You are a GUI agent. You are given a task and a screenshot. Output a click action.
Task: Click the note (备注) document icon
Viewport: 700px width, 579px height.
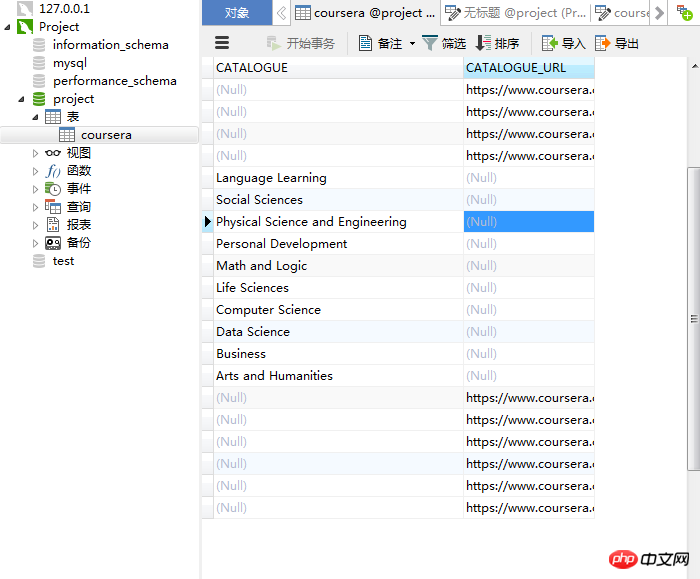tap(366, 43)
